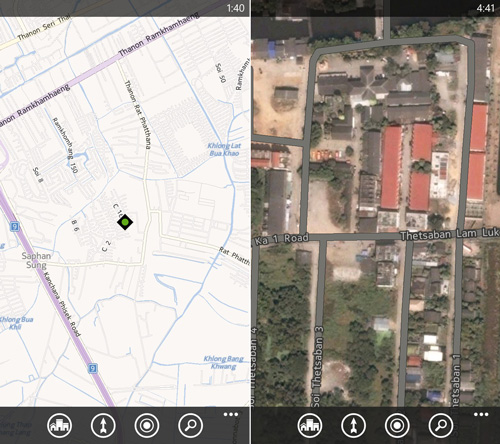Tap Thetsaban Lam Luk road label
The height and width of the screenshot is (444, 500).
(x=450, y=234)
